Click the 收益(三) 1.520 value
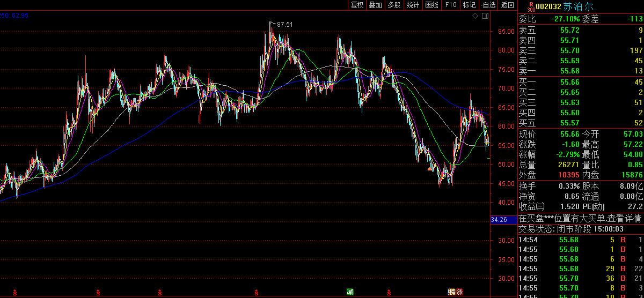 click(570, 206)
